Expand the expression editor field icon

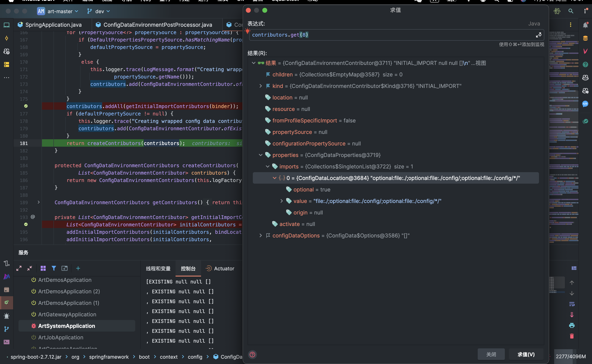tap(539, 35)
